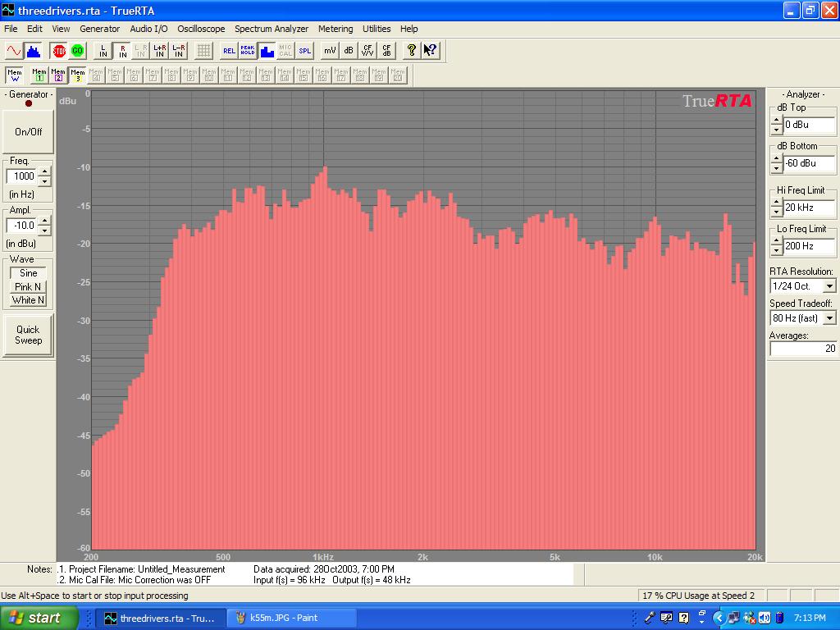Screen dimensions: 840x630
Task: Click the generator On/Off button
Action: pyautogui.click(x=28, y=132)
